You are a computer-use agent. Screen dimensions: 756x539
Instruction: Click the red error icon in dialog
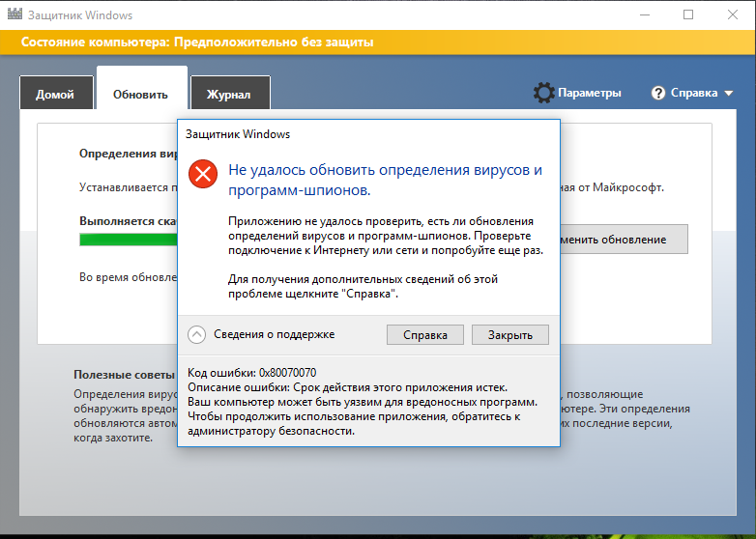click(202, 174)
